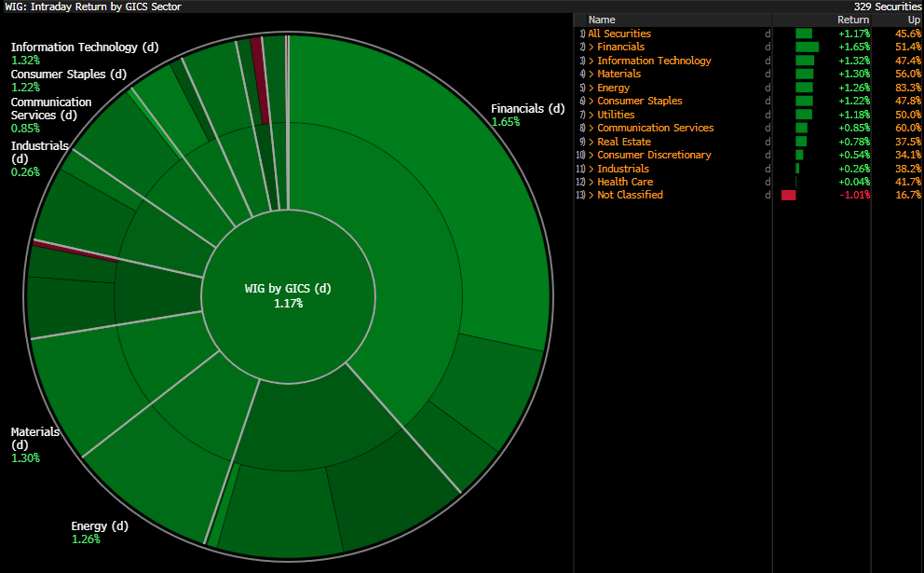This screenshot has width=924, height=573.
Task: Select the Real Estate row
Action: pyautogui.click(x=623, y=142)
